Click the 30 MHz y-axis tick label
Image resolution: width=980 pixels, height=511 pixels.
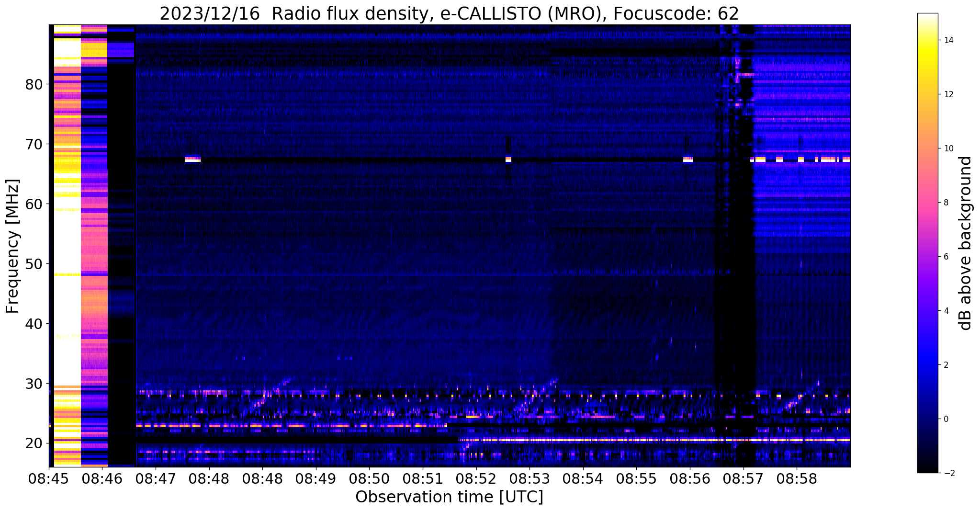[x=34, y=384]
